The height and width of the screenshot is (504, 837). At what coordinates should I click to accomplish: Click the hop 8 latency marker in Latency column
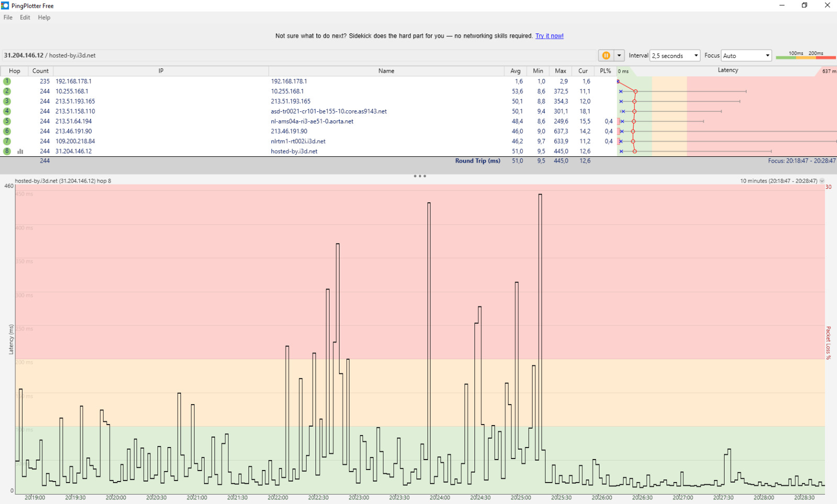(635, 151)
